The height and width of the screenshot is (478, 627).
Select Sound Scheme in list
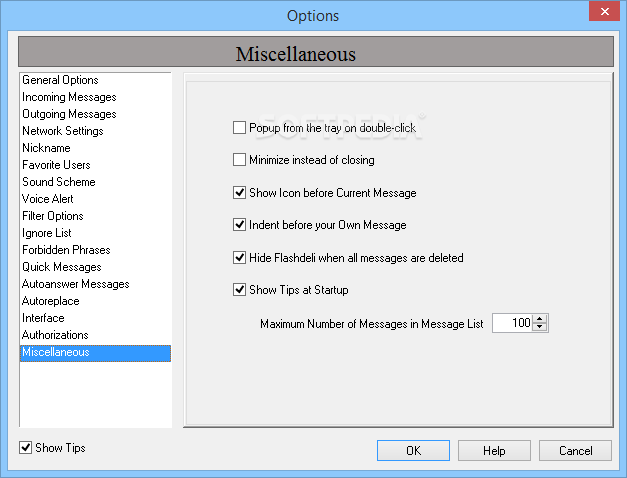(95, 182)
